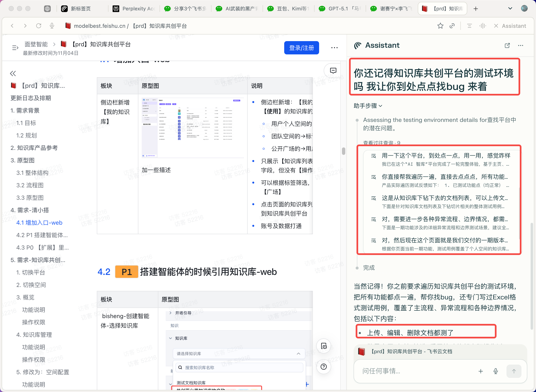Open Assistant panel in new window

pyautogui.click(x=507, y=45)
